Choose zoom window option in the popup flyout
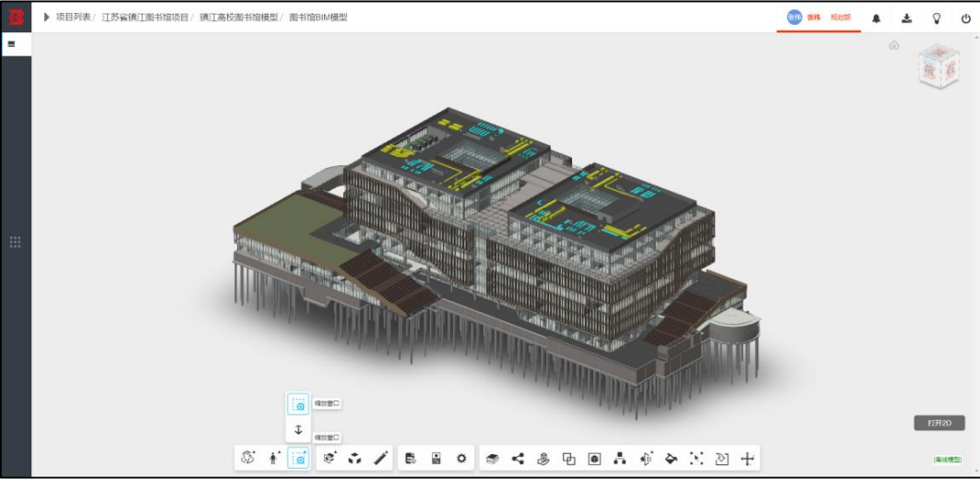Screen dimensions: 980x479 pyautogui.click(x=298, y=404)
